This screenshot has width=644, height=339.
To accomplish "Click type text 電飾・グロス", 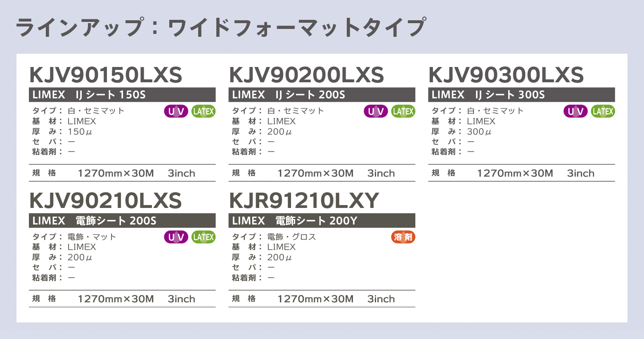I will pyautogui.click(x=291, y=237).
